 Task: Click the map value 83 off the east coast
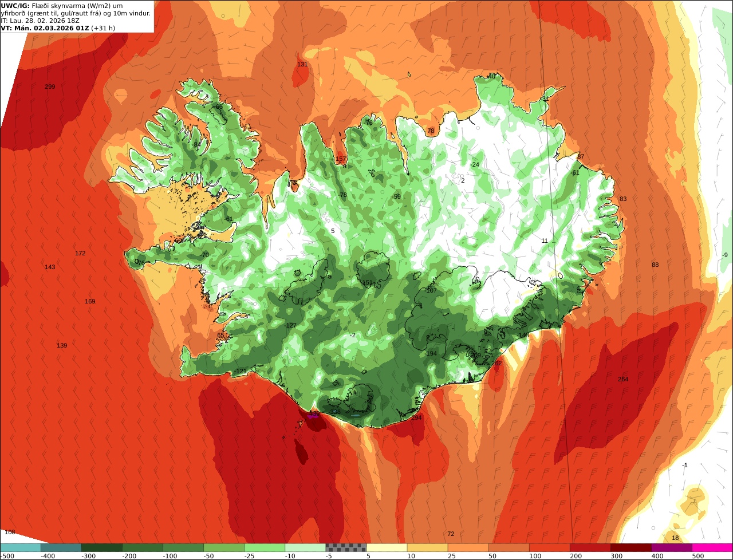click(623, 199)
